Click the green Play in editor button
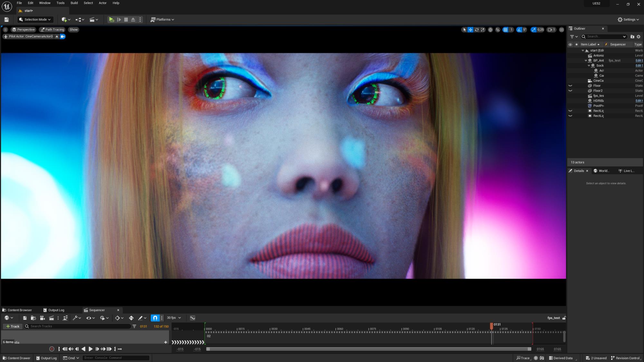The image size is (644, 362). pyautogui.click(x=111, y=20)
